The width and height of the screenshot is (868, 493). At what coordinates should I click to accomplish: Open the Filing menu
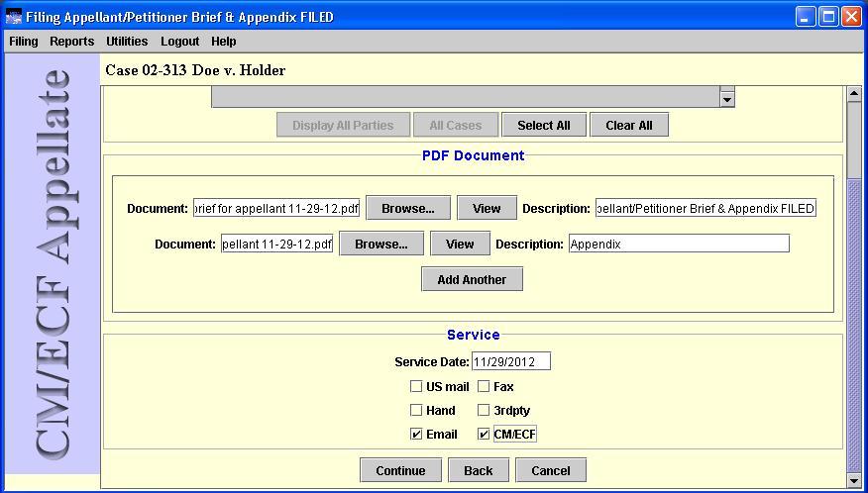(24, 42)
